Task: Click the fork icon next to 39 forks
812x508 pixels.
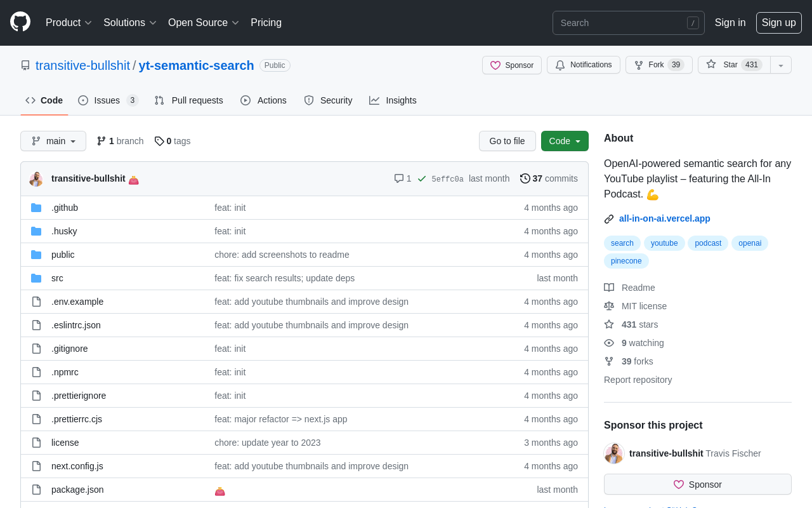Action: (609, 361)
